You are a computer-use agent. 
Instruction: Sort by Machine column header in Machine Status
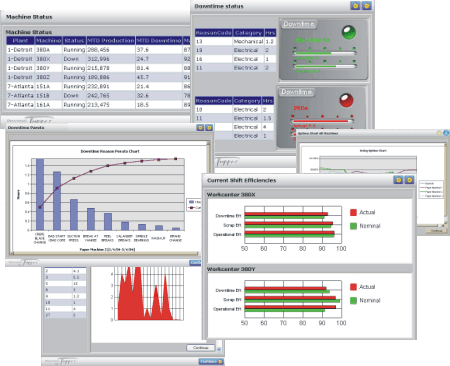pyautogui.click(x=49, y=40)
